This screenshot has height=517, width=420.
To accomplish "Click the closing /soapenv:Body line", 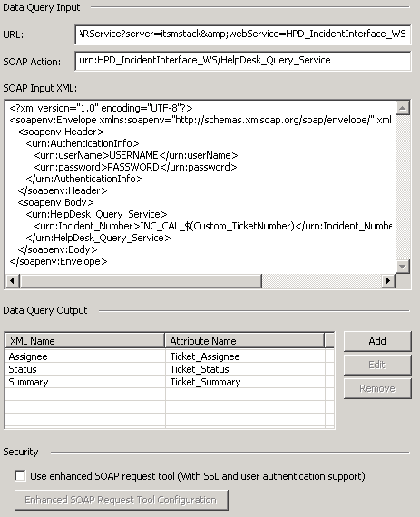I will (57, 249).
